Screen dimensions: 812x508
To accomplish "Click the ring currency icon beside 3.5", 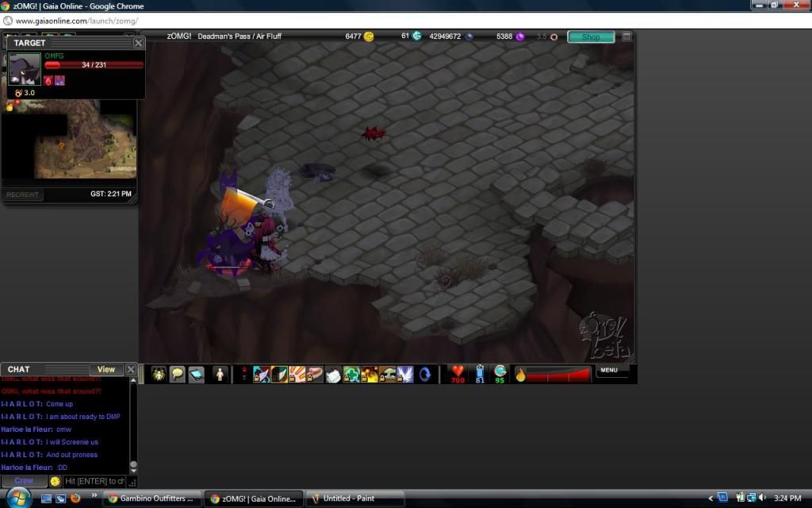I will (554, 37).
